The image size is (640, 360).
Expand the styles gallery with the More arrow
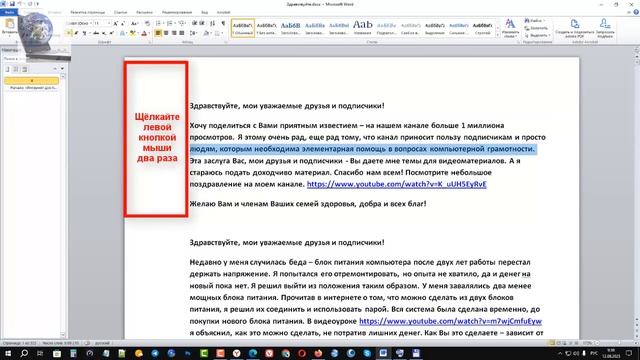pos(498,36)
